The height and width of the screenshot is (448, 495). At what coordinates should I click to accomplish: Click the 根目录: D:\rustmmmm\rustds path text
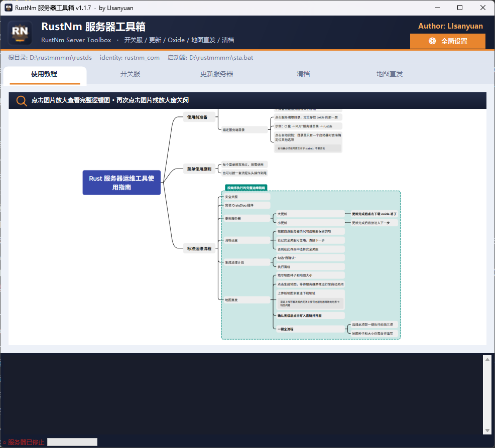pyautogui.click(x=50, y=58)
